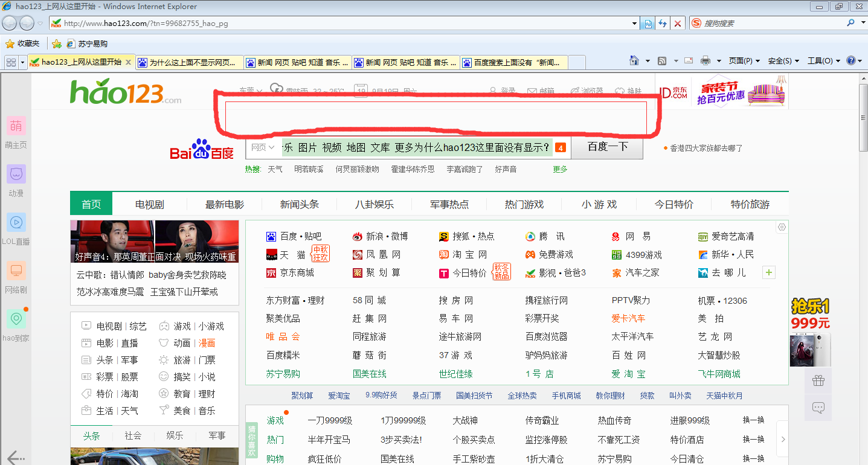The image size is (868, 465).
Task: Click the 收藏夹 favorites label
Action: (28, 43)
